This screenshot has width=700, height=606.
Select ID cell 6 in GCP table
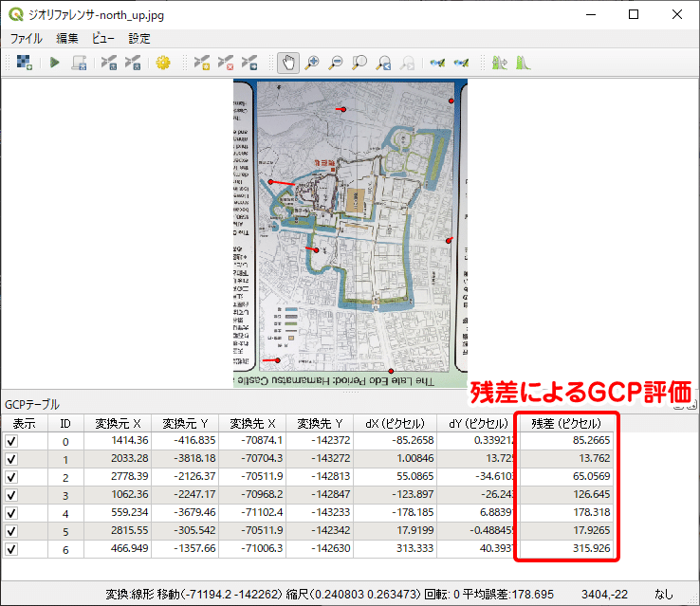point(65,549)
